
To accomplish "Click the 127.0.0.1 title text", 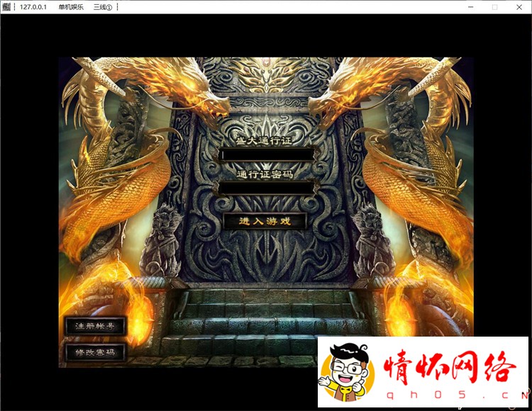I will tap(33, 7).
